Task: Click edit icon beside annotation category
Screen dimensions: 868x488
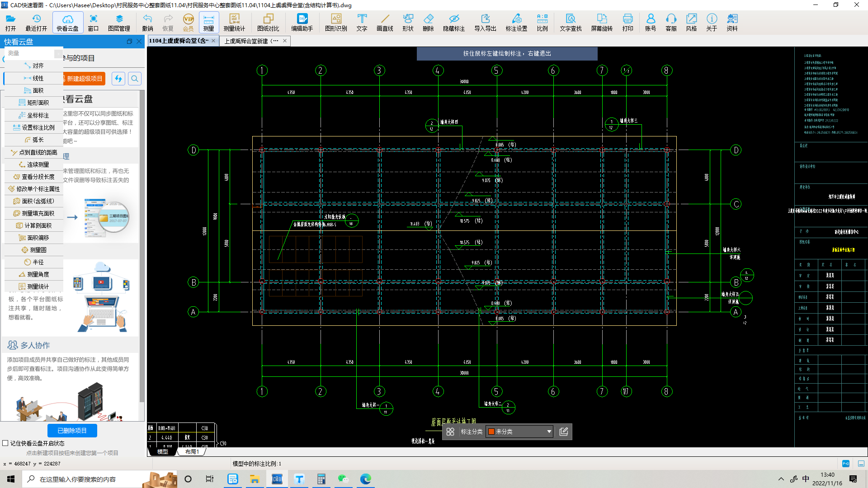Action: [x=563, y=432]
